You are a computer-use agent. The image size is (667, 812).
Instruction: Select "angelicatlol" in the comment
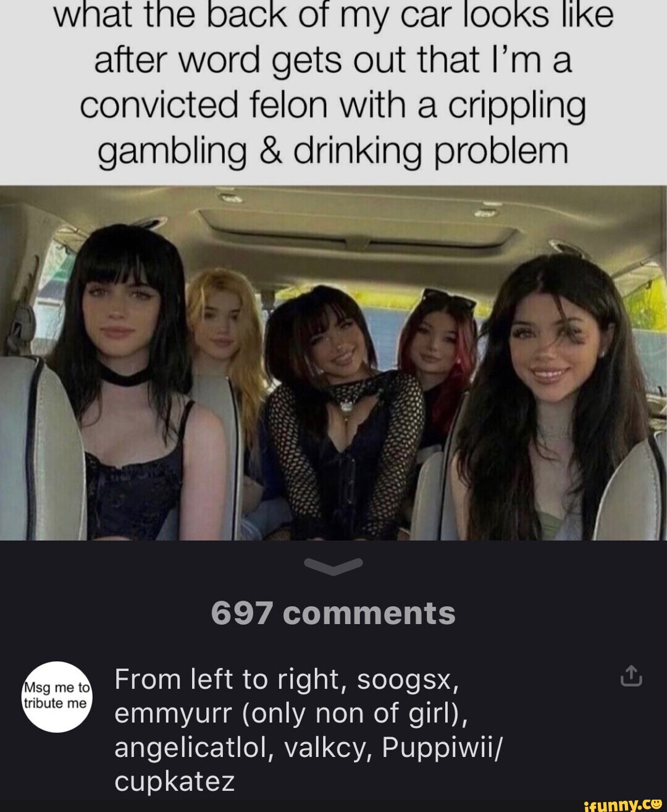pyautogui.click(x=193, y=748)
